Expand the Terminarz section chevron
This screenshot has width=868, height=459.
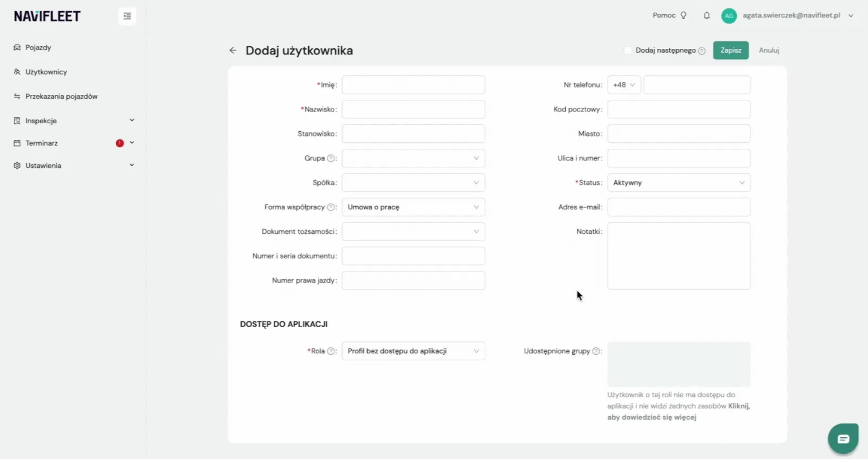click(132, 143)
